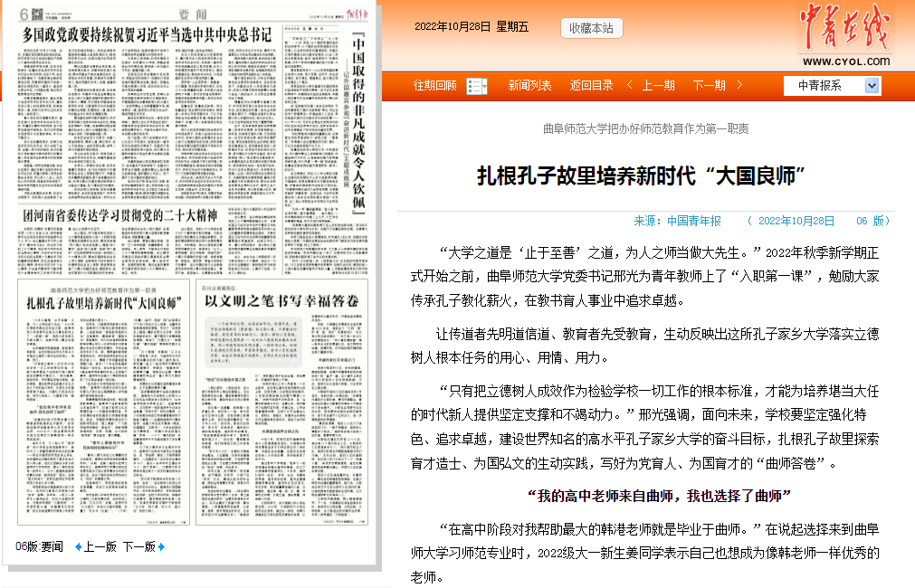Open the 以文明之笔书写幸福答卷 article on page
Screen dimensions: 915x588
[275, 300]
